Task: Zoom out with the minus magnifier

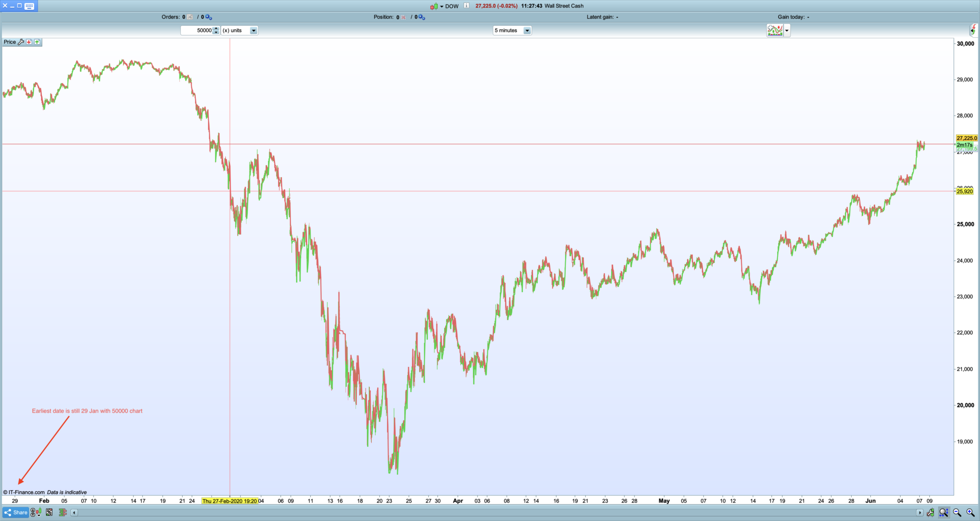Action: 957,512
